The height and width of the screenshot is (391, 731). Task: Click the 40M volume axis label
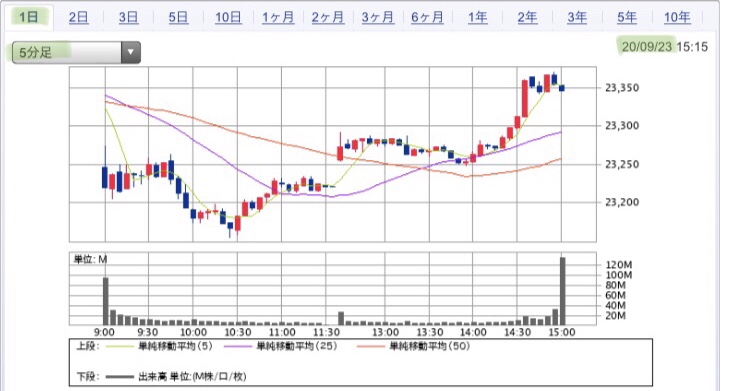[x=615, y=306]
